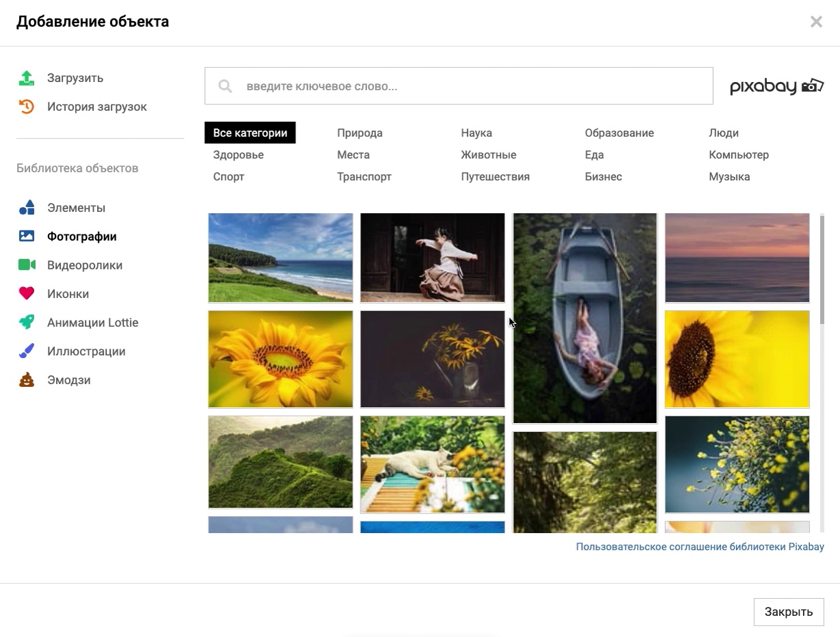Screen dimensions: 840x637
Task: Select the Животные category filter
Action: 488,155
